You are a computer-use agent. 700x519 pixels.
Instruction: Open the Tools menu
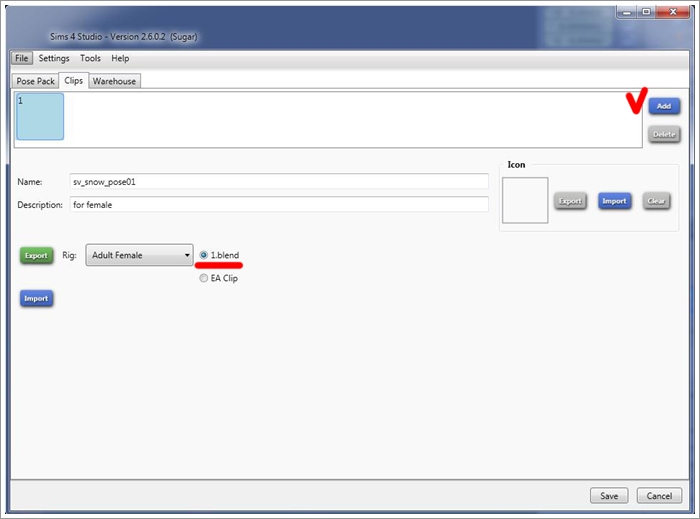[x=90, y=59]
